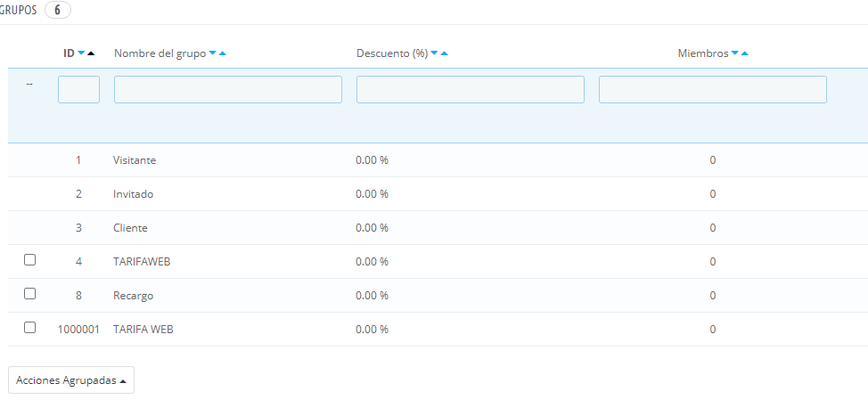Sort ID column descending arrow

(81, 53)
